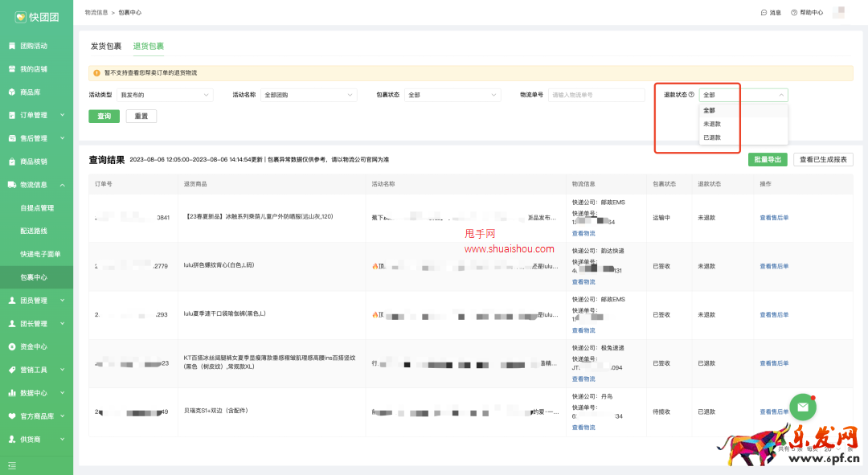Viewport: 868px width, 475px height.
Task: Open 团购活动 in sidebar
Action: click(x=33, y=46)
